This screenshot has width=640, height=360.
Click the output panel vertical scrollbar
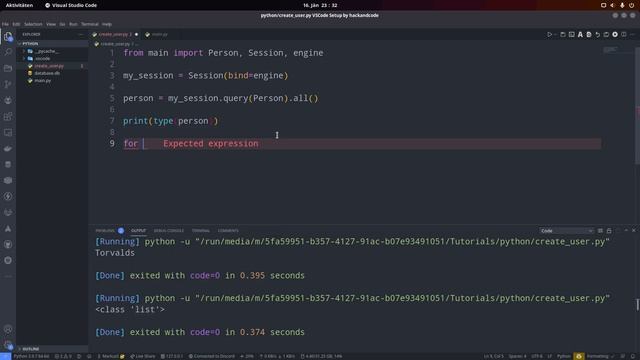pyautogui.click(x=637, y=304)
